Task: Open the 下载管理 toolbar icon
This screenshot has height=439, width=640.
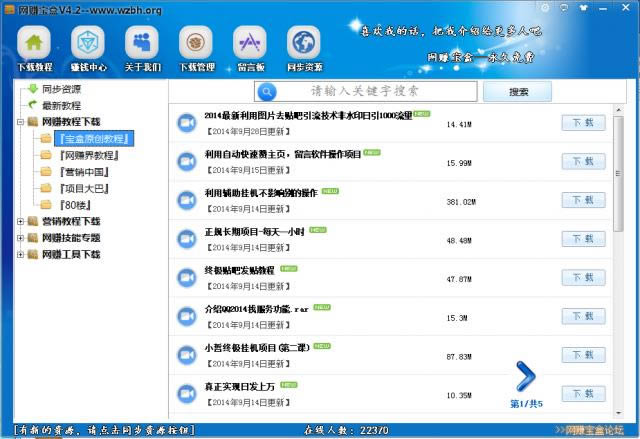Action: pyautogui.click(x=196, y=43)
